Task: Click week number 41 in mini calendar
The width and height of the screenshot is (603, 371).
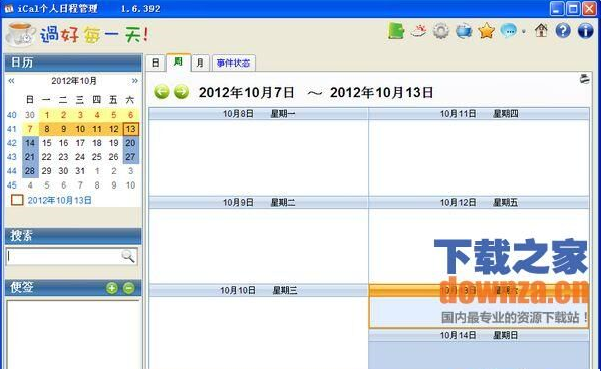Action: (12, 129)
